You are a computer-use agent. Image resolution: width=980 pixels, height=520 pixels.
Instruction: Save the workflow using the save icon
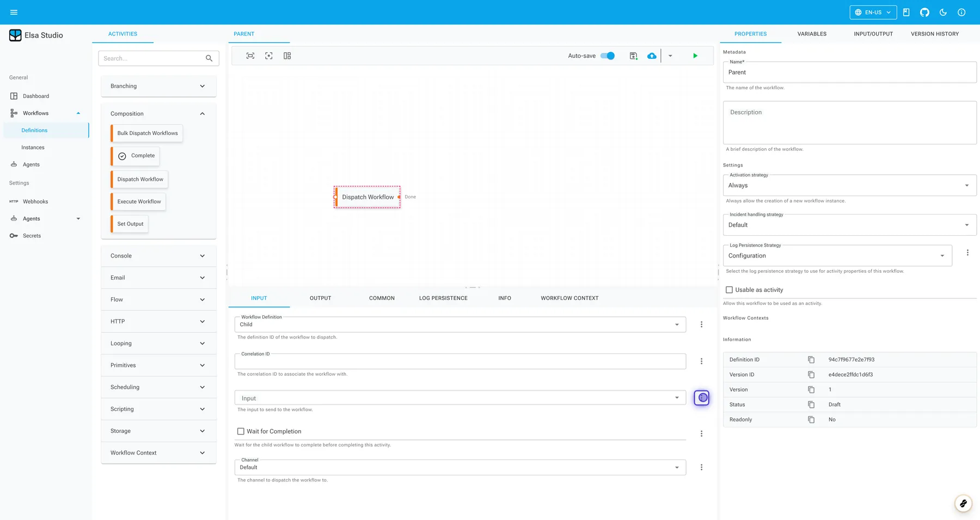pyautogui.click(x=633, y=56)
